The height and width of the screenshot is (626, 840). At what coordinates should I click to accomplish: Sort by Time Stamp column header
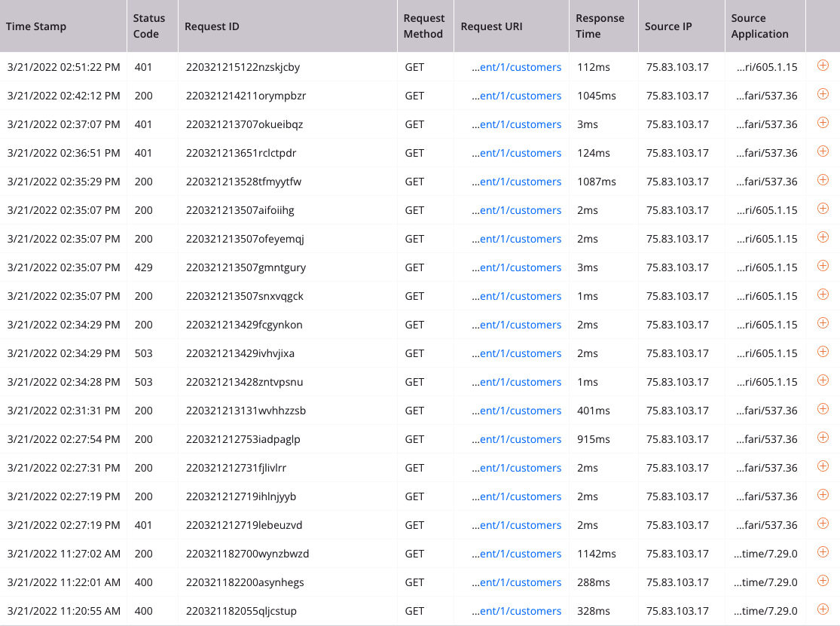[36, 26]
